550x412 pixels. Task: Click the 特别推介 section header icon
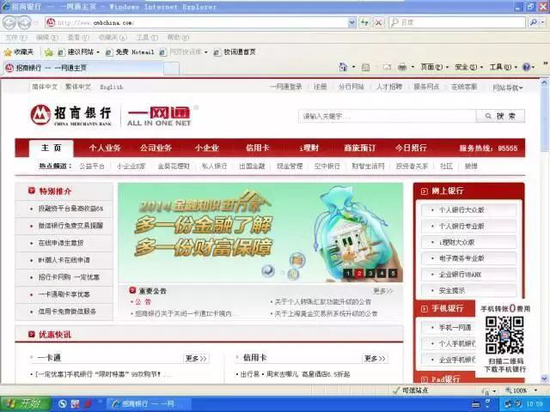[32, 191]
